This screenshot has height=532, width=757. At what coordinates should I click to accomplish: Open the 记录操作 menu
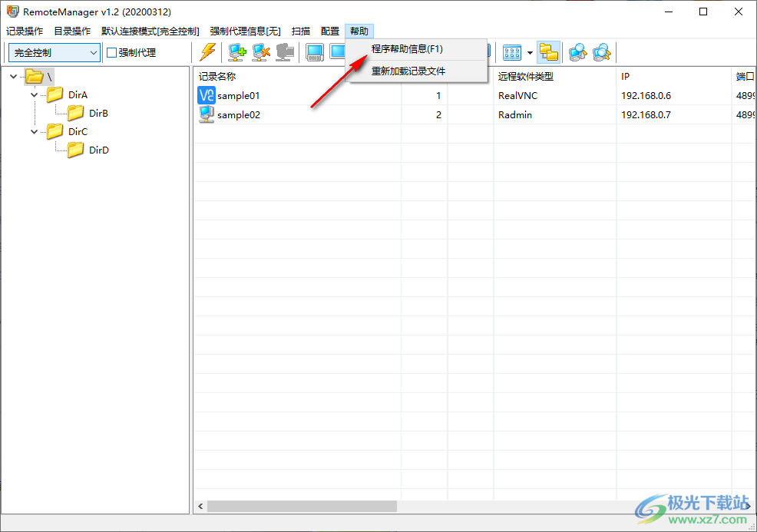[25, 31]
